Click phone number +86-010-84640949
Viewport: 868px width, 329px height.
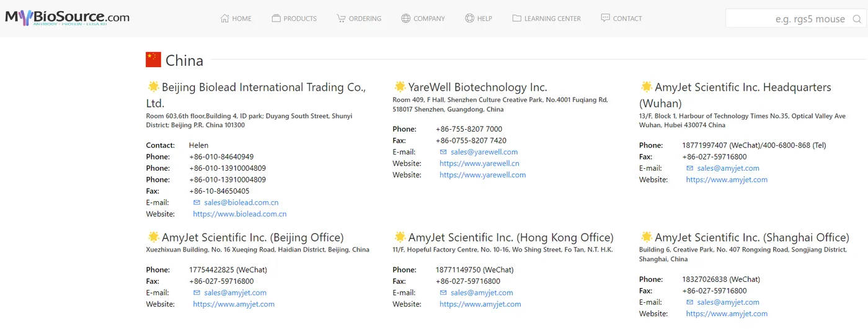click(221, 157)
